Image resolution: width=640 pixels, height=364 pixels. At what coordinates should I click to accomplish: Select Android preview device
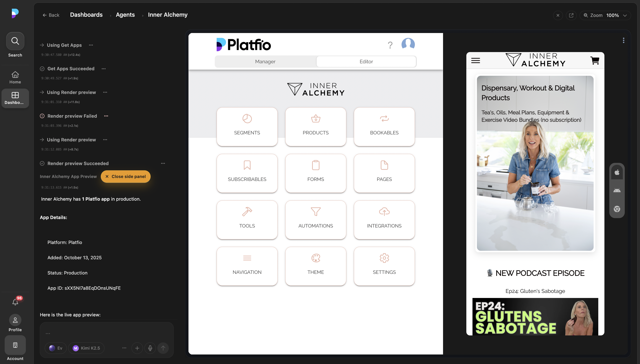tap(617, 190)
